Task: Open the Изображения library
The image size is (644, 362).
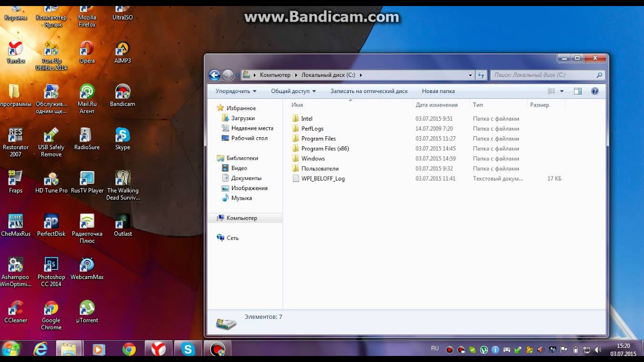Action: pyautogui.click(x=245, y=188)
